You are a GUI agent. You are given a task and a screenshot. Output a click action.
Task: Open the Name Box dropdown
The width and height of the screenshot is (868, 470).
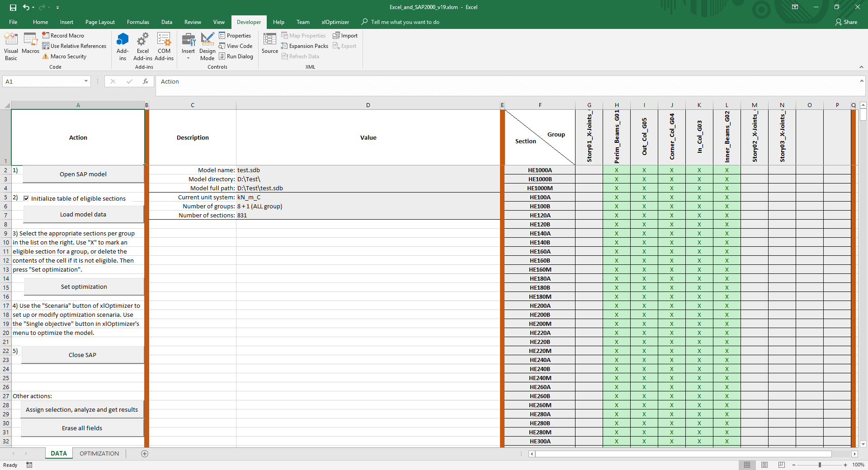(86, 81)
